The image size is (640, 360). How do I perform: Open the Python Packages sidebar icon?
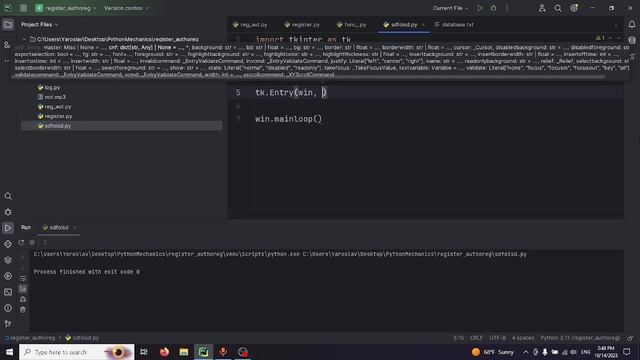pos(8,244)
